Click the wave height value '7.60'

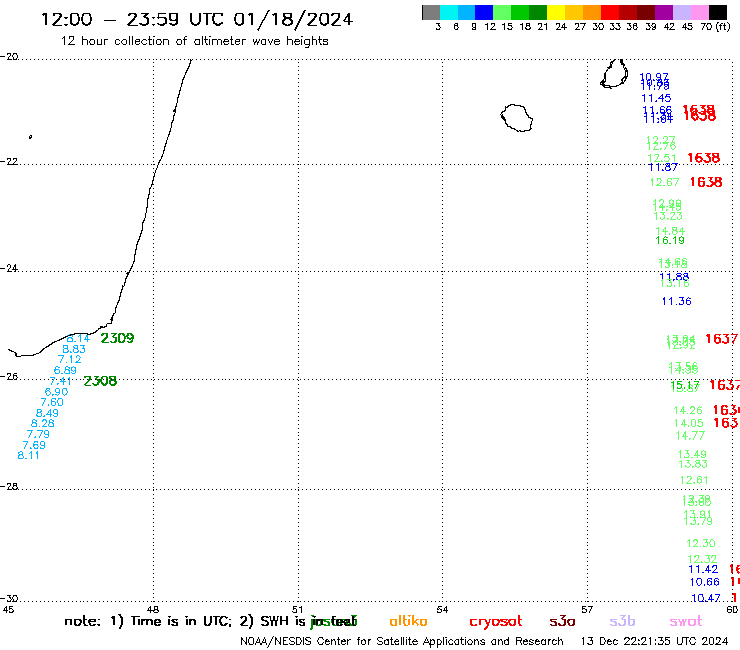(52, 402)
